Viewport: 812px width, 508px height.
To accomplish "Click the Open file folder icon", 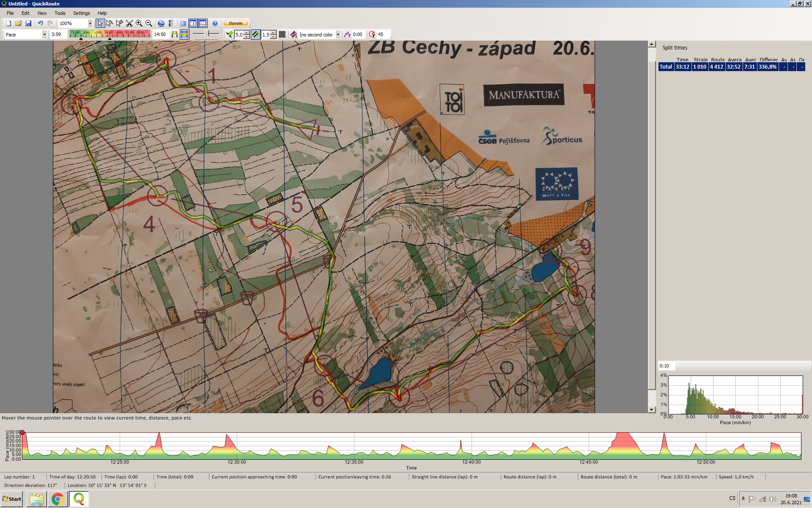I will [x=18, y=23].
